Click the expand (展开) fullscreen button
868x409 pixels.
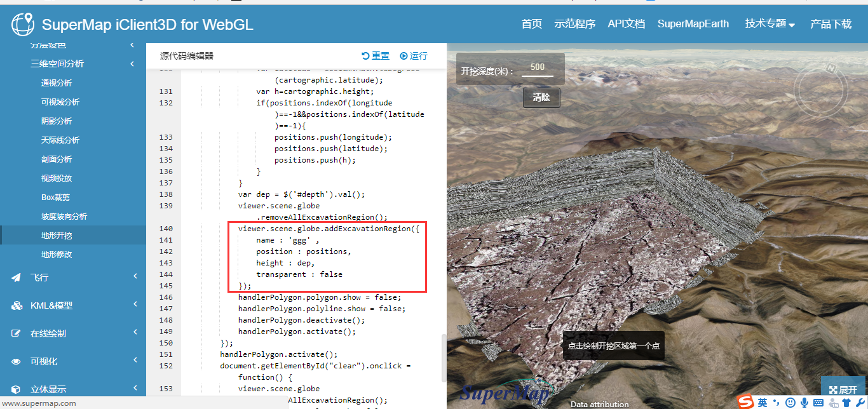pos(843,390)
